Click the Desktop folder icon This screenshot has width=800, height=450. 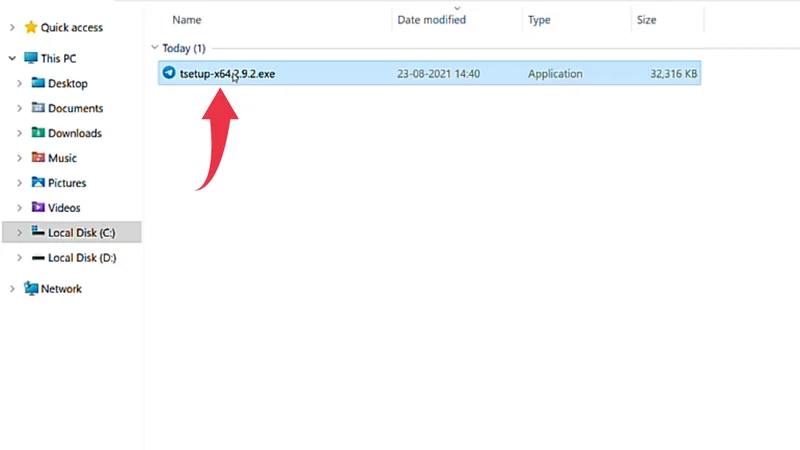click(38, 83)
